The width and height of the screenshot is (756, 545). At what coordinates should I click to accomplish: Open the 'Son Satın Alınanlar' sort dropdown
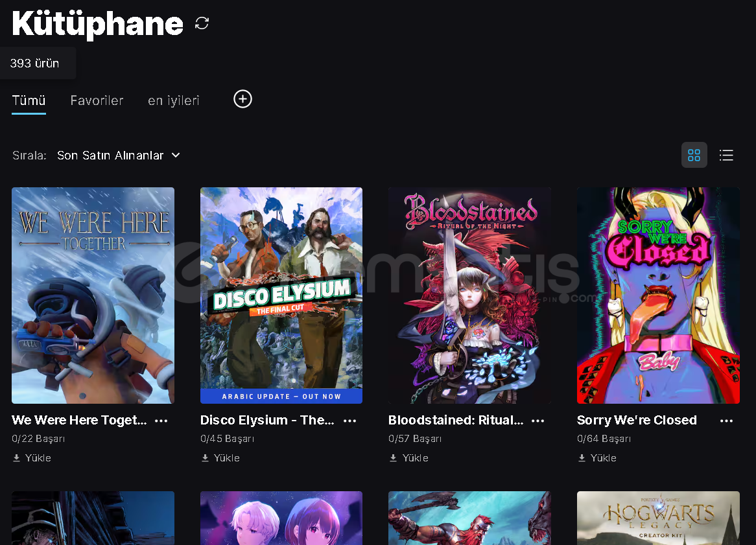click(x=119, y=155)
